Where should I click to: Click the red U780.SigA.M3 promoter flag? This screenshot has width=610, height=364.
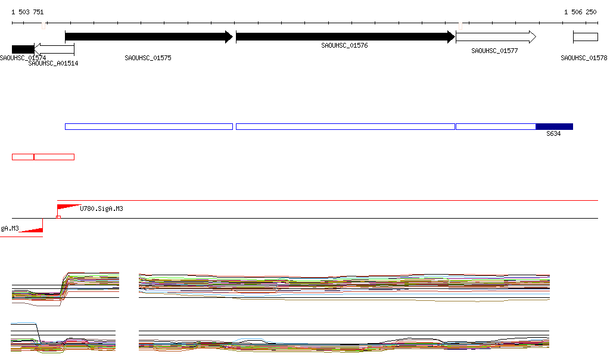pos(68,207)
